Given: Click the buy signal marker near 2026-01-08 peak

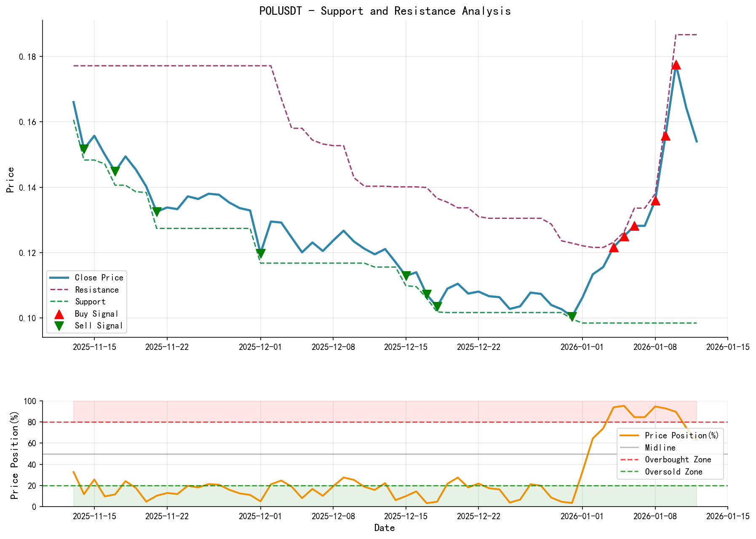Looking at the screenshot, I should click(x=676, y=65).
